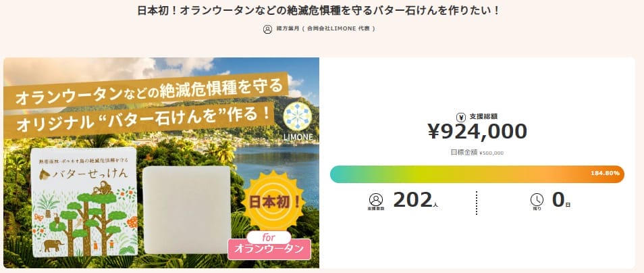Click the 202人 supporter count
Screen dimensions: 644x273
click(x=414, y=200)
